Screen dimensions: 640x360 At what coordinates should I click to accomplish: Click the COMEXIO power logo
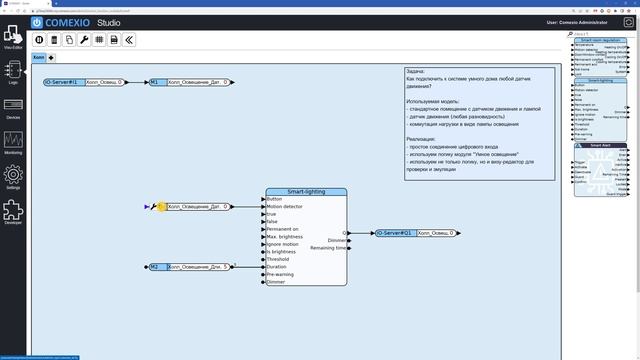37,22
